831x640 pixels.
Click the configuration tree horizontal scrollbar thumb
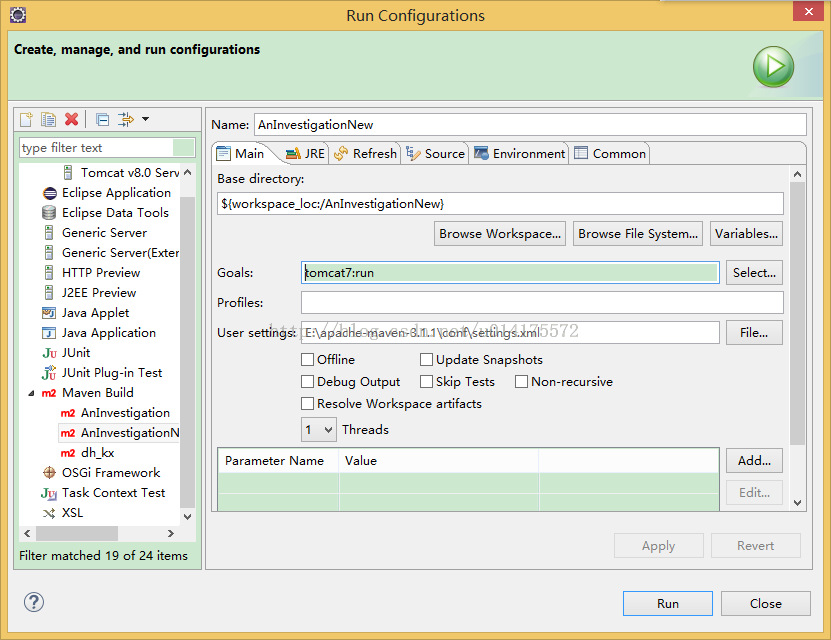point(77,534)
